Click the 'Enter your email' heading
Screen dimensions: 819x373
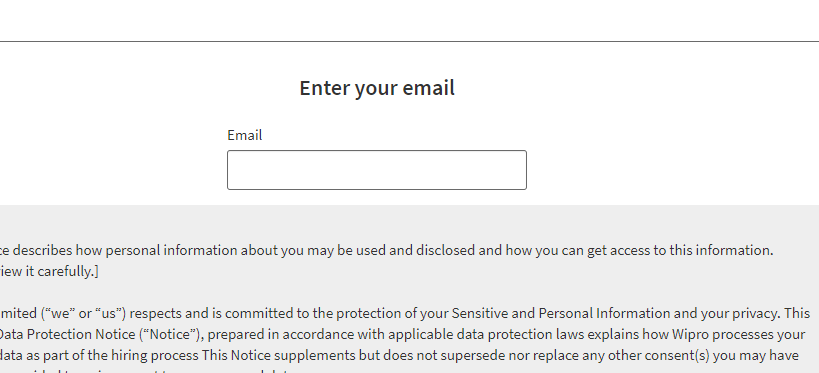point(377,88)
